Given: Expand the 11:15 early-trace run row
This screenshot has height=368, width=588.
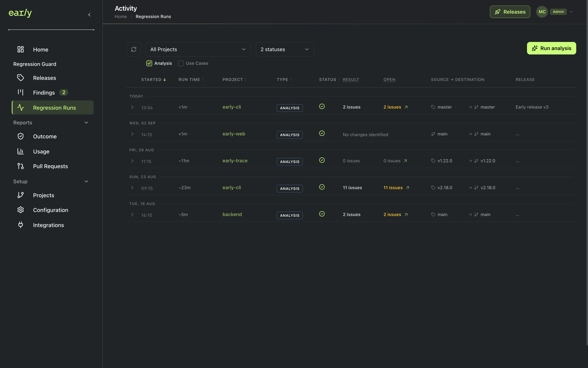Looking at the screenshot, I should 132,161.
